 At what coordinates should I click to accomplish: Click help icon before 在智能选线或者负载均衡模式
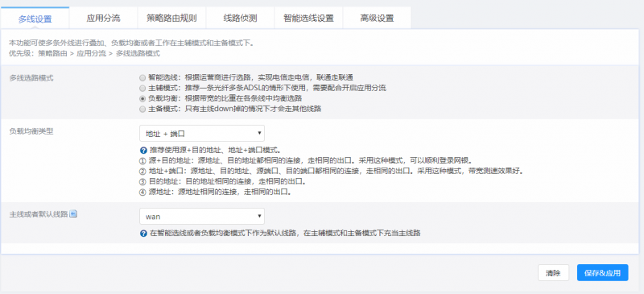143,234
